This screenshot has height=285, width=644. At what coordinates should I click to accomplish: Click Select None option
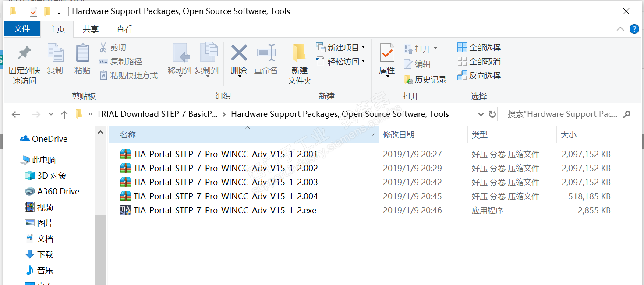coord(479,61)
